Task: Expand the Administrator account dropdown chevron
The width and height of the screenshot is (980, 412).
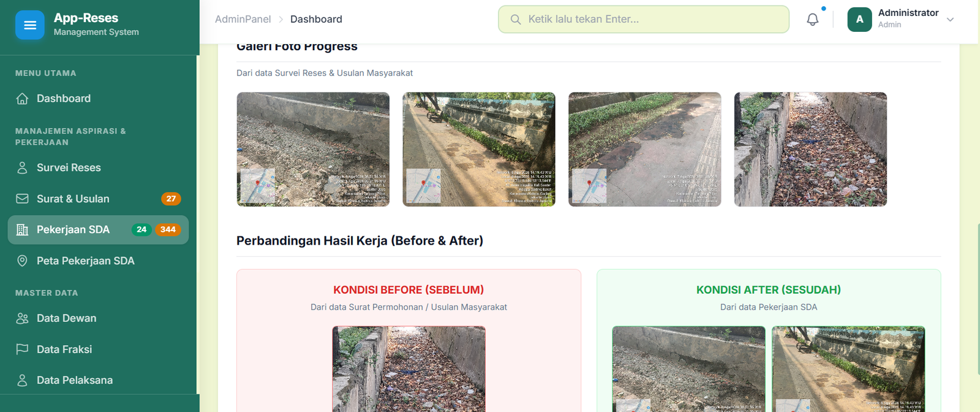Action: click(x=950, y=20)
